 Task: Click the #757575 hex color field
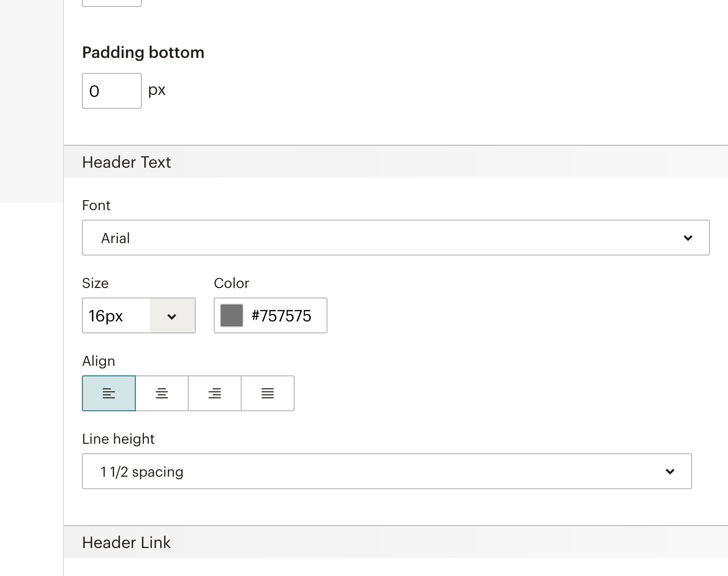282,316
